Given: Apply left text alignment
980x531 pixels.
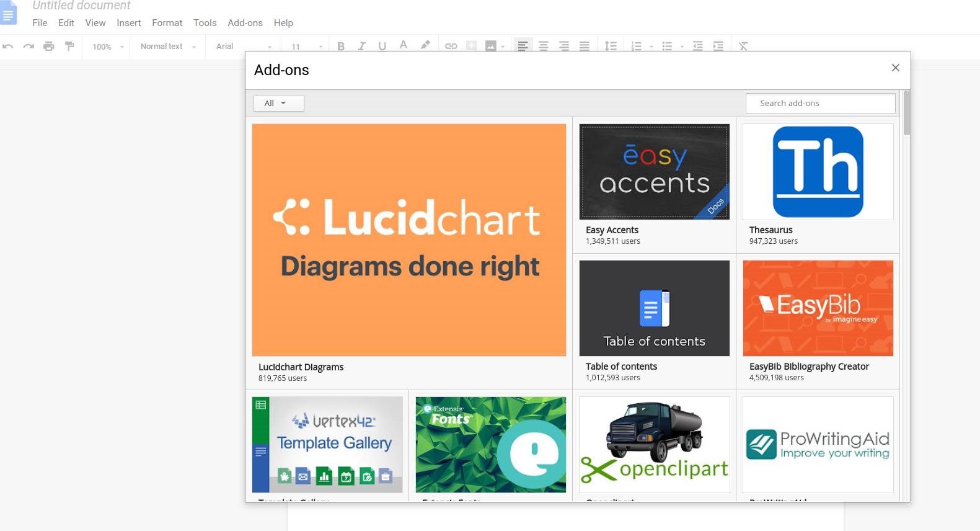Looking at the screenshot, I should 523,46.
